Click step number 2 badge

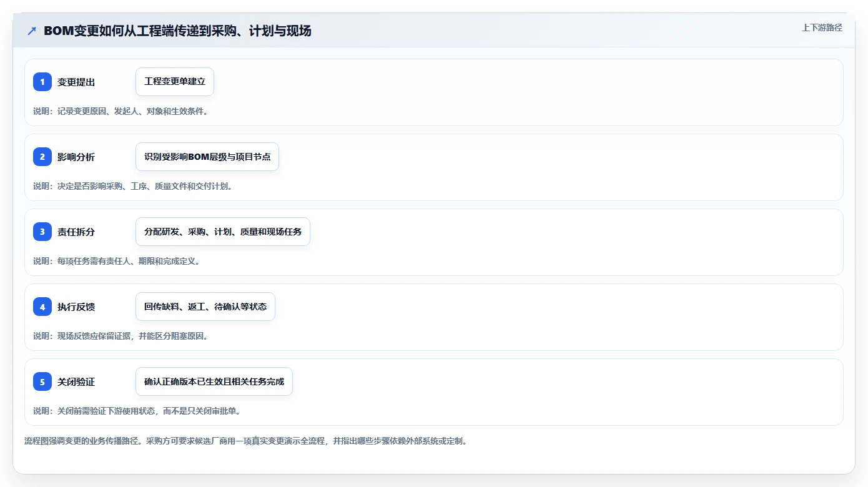pos(42,157)
